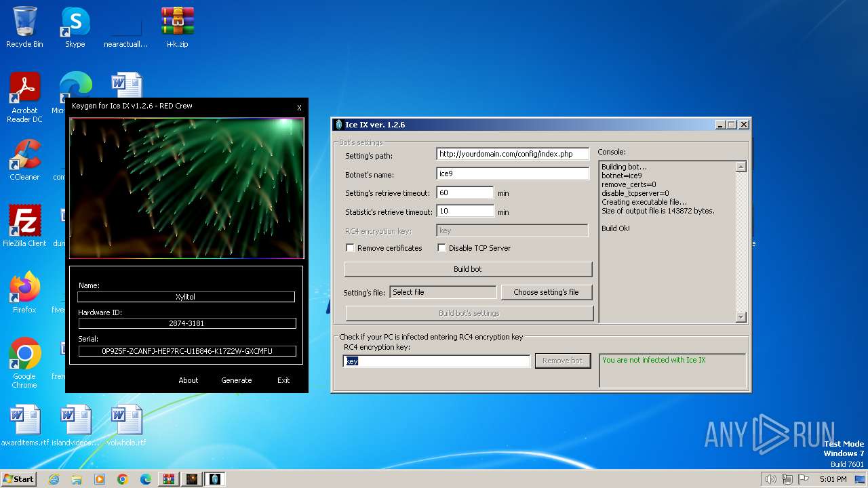Edit Setting's retrieve timeout field

coord(465,193)
